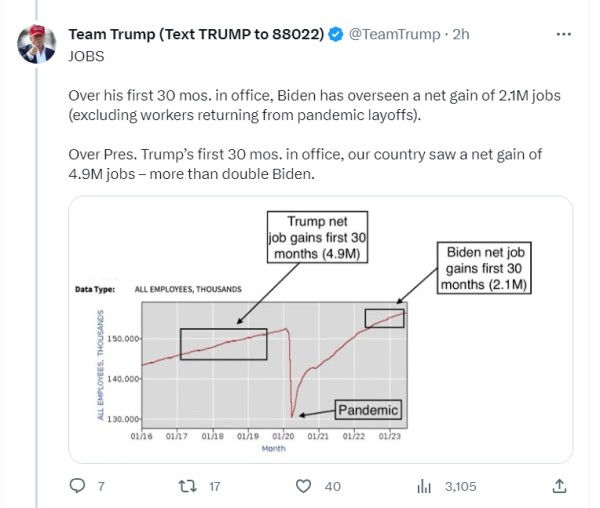The height and width of the screenshot is (508, 600).
Task: Like the tweet with the heart icon
Action: [304, 486]
